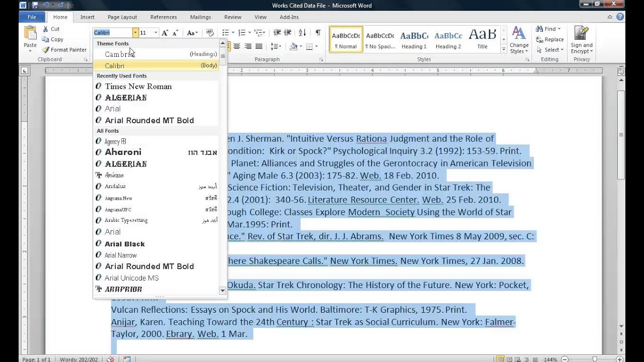Apply the Heading 1 style
The width and height of the screenshot is (644, 362).
tap(414, 40)
